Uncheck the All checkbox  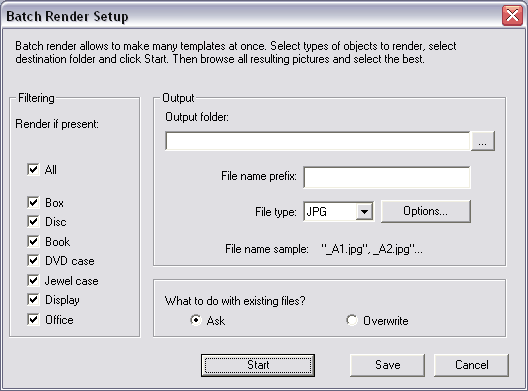pyautogui.click(x=33, y=169)
